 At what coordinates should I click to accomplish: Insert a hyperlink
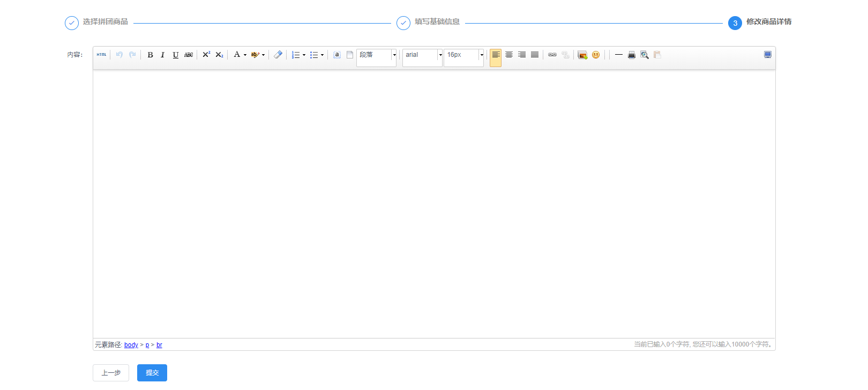552,55
